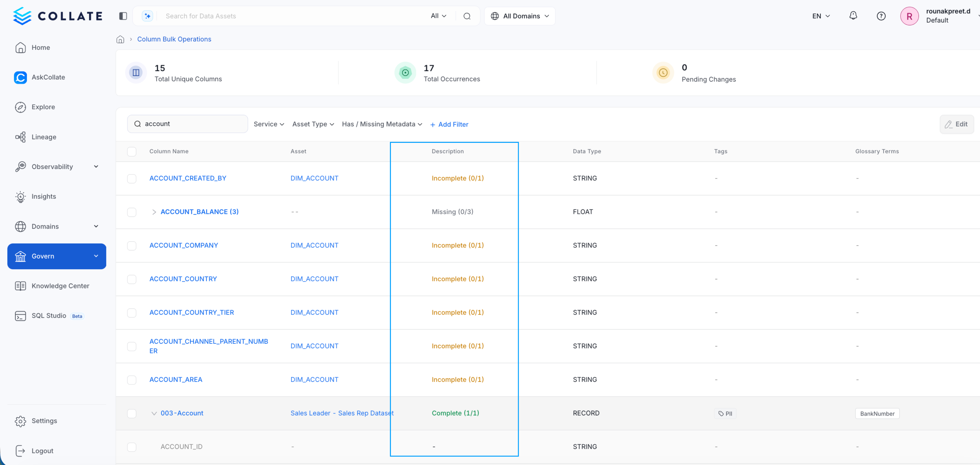Click the AI sparkle icon in search bar
Screen dimensions: 980x465
click(x=147, y=16)
